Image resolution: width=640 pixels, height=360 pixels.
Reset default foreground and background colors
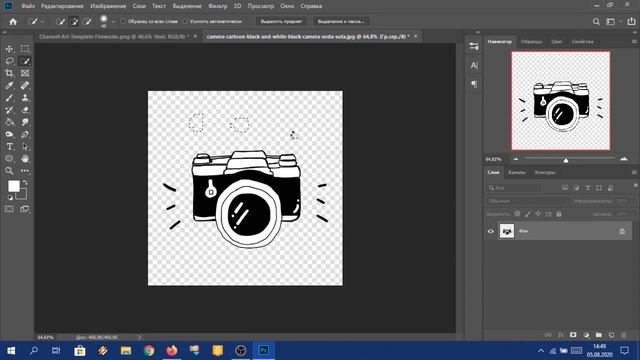click(10, 198)
